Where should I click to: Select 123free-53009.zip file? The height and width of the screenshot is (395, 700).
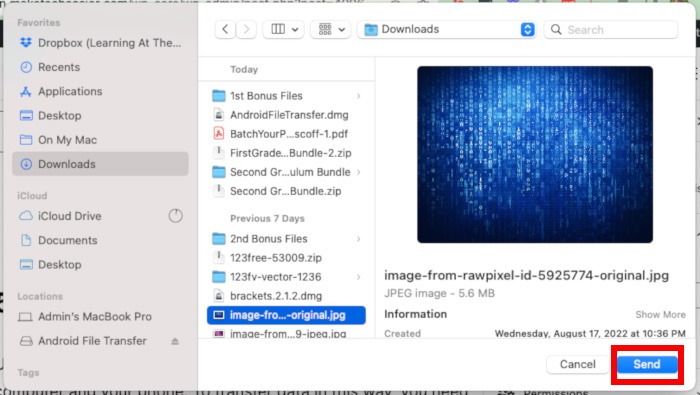point(286,258)
